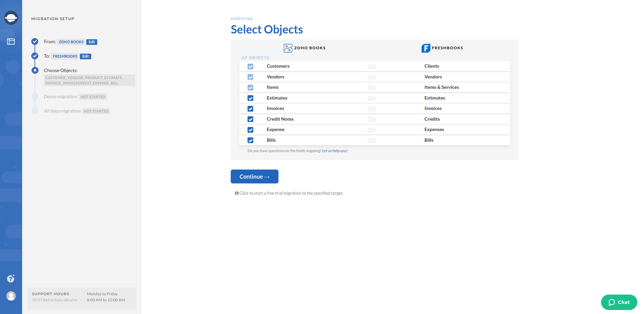This screenshot has width=644, height=314.
Task: Click the Demo migration step marker
Action: pyautogui.click(x=35, y=97)
